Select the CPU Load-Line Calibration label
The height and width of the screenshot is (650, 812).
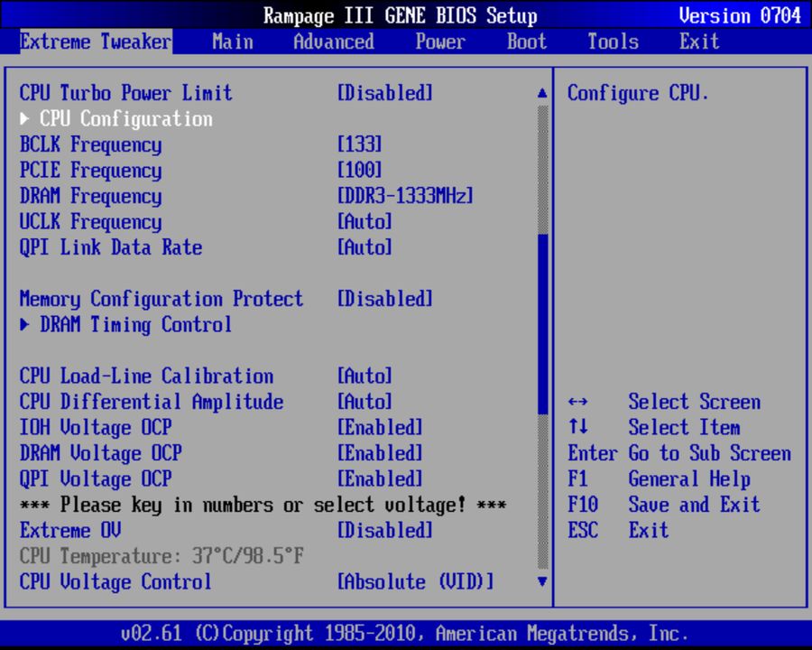tap(146, 376)
